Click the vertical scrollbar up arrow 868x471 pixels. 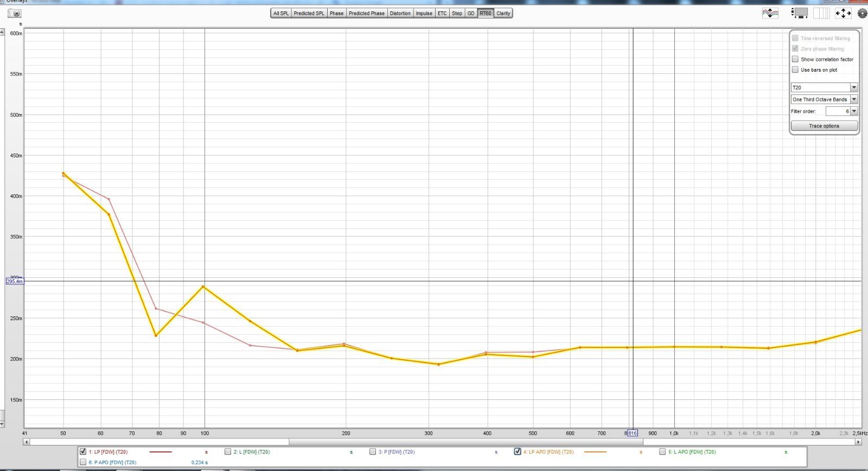pyautogui.click(x=2, y=33)
